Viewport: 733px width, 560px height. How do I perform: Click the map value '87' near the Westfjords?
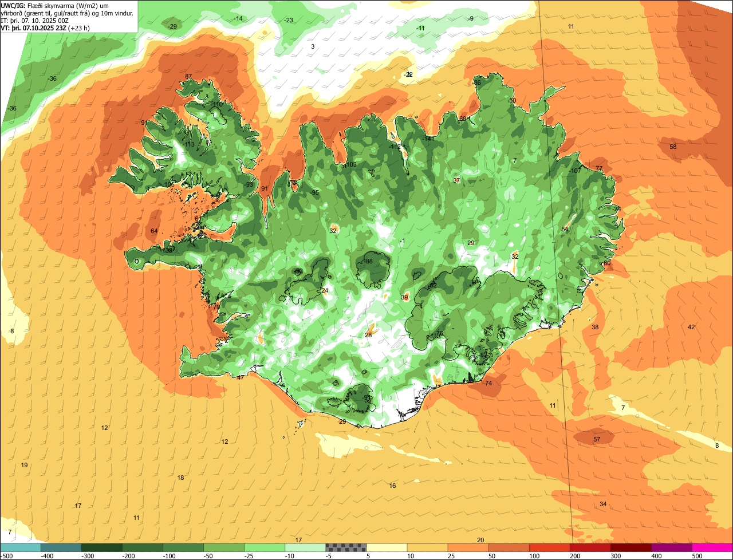188,77
